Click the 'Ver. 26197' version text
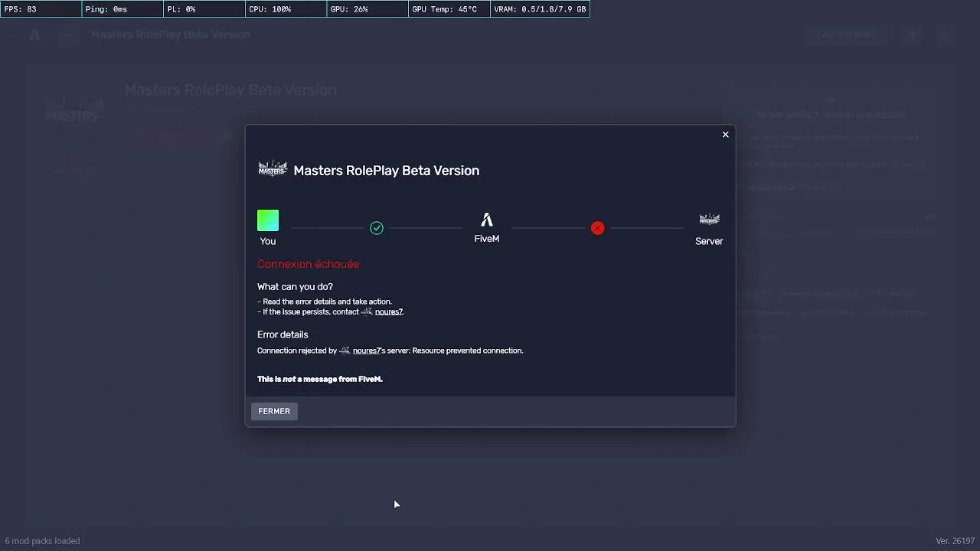980x551 pixels. click(x=955, y=541)
